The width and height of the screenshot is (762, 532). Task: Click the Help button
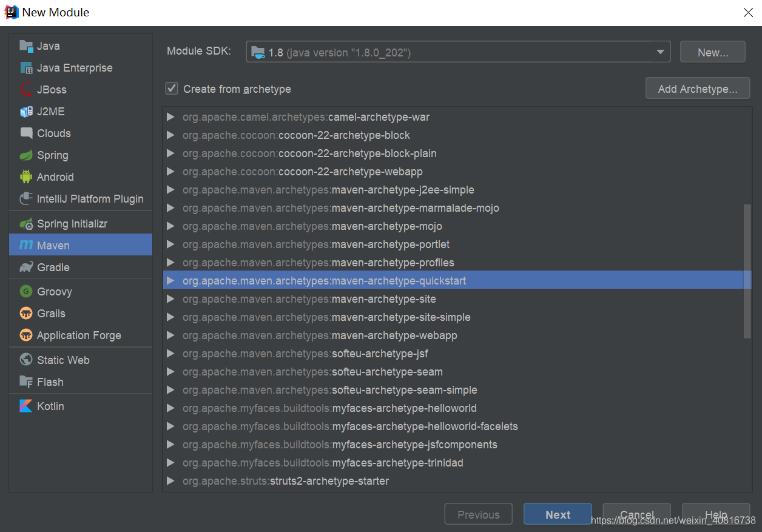[x=716, y=514]
